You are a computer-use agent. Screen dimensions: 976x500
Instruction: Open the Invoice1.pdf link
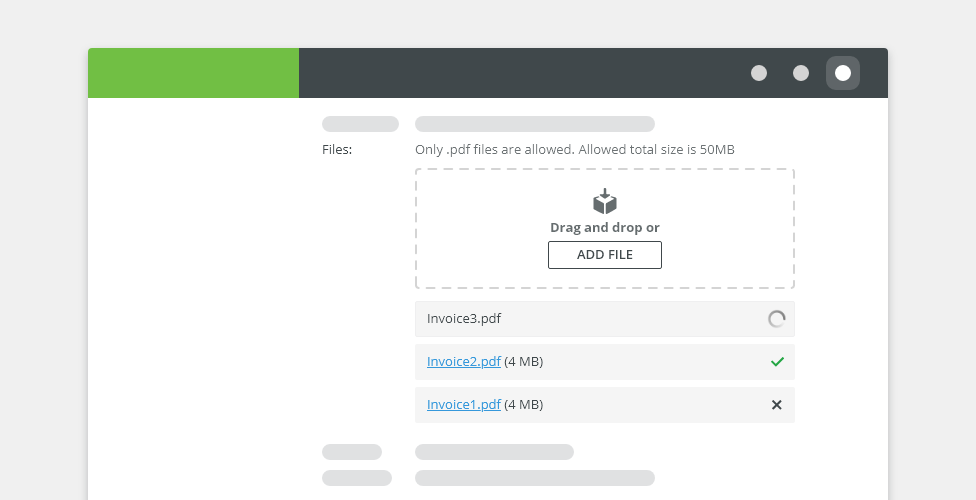[x=464, y=405]
